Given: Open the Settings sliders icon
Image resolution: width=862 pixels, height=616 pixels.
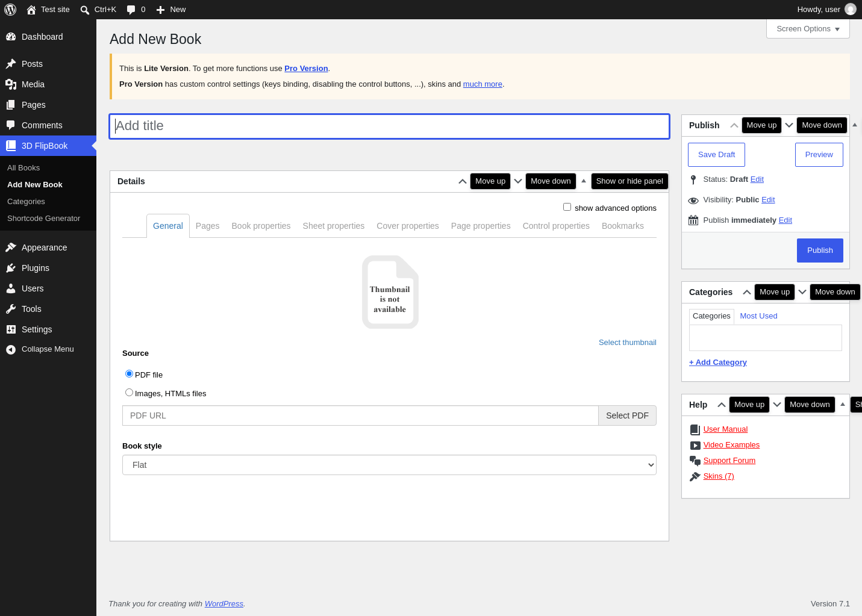Looking at the screenshot, I should (x=11, y=329).
